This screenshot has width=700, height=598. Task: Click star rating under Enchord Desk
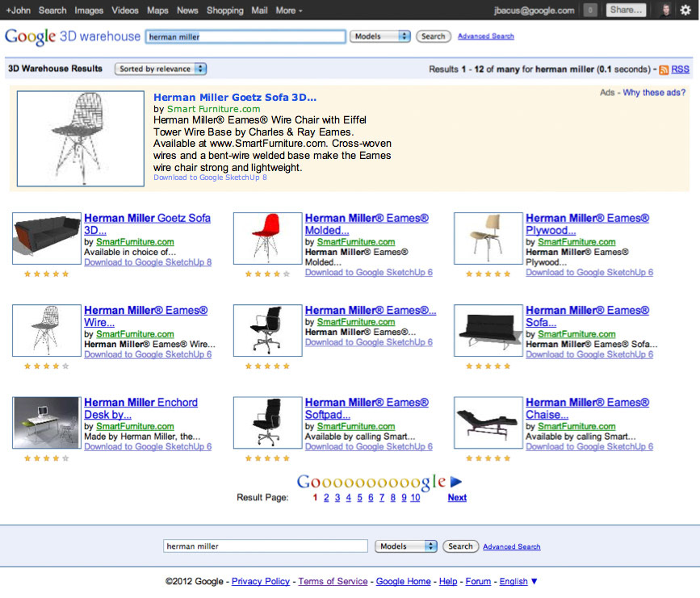(47, 458)
